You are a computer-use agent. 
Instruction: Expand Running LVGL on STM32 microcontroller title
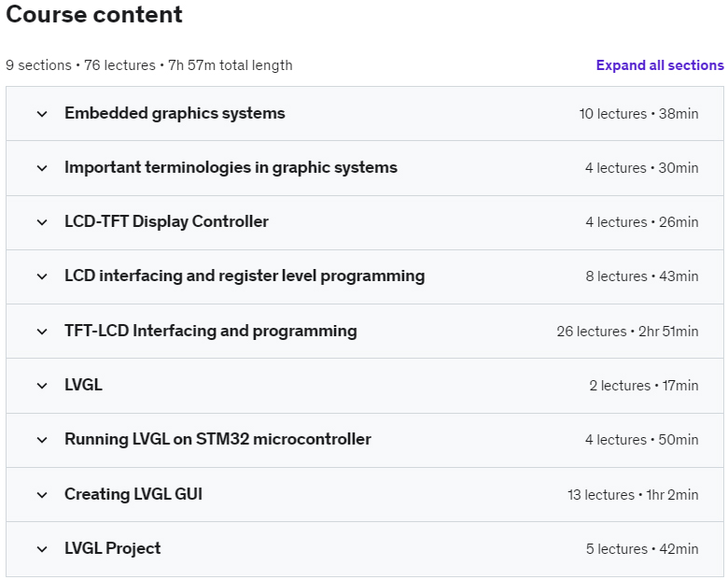[217, 439]
